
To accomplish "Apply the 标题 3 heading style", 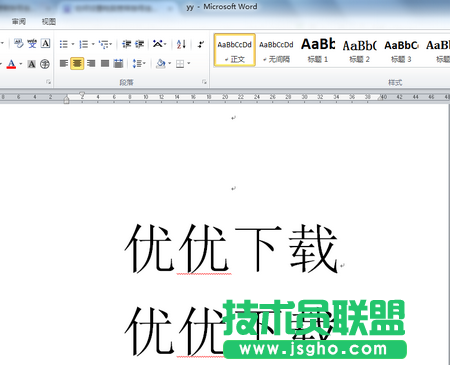I will point(401,50).
